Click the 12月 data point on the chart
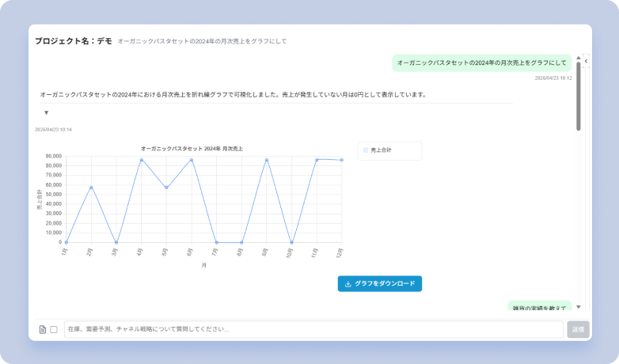Image resolution: width=619 pixels, height=364 pixels. 341,161
